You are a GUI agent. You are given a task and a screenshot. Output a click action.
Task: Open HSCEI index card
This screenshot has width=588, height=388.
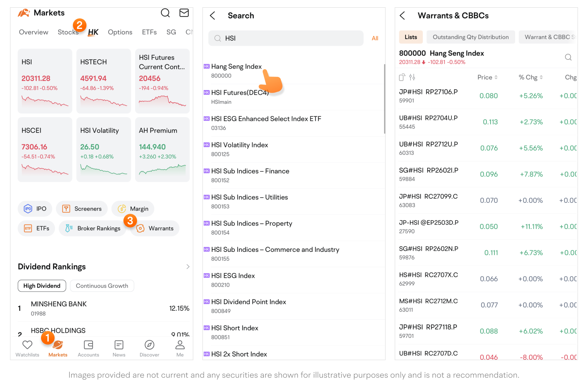(x=45, y=149)
